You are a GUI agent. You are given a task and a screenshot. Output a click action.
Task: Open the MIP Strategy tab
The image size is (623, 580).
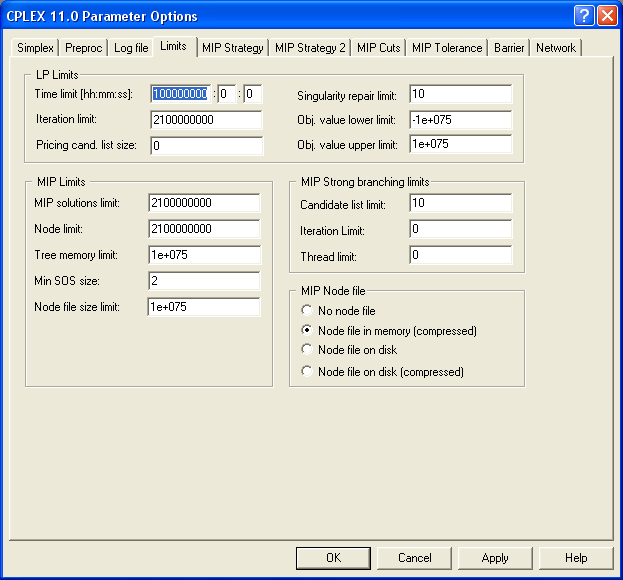[233, 48]
